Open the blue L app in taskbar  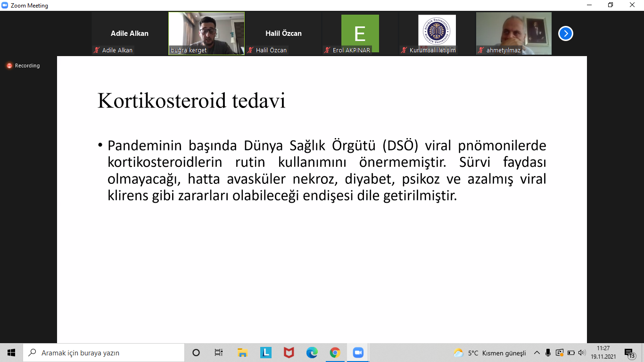pyautogui.click(x=265, y=353)
